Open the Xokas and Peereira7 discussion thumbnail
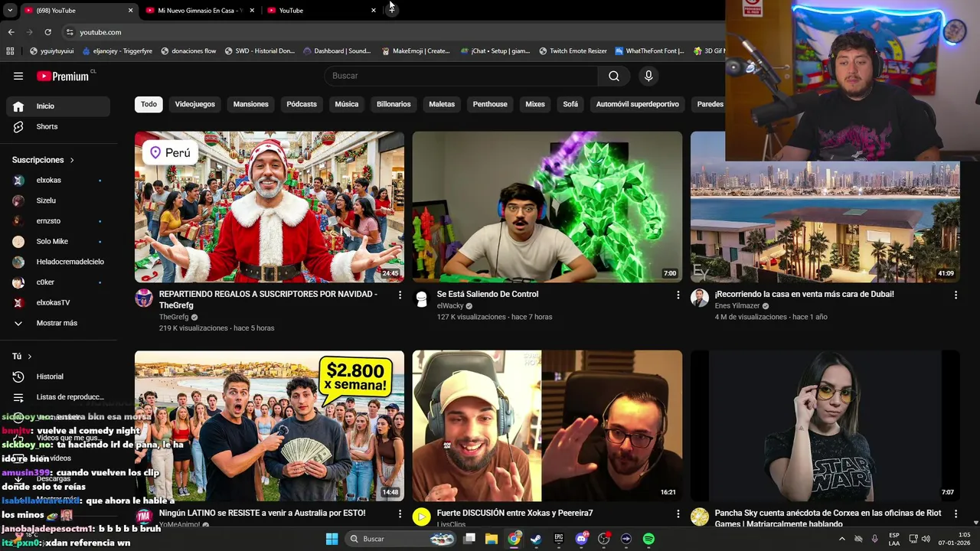 coord(547,425)
